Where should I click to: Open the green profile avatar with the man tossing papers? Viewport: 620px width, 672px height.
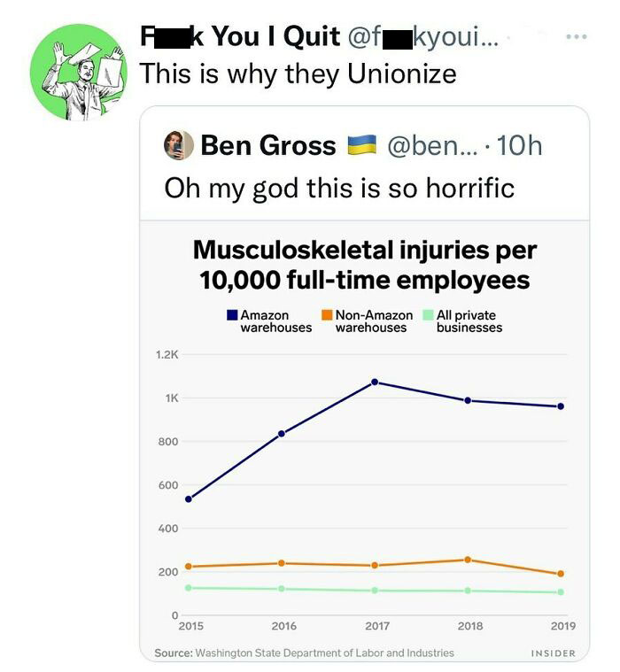point(79,73)
